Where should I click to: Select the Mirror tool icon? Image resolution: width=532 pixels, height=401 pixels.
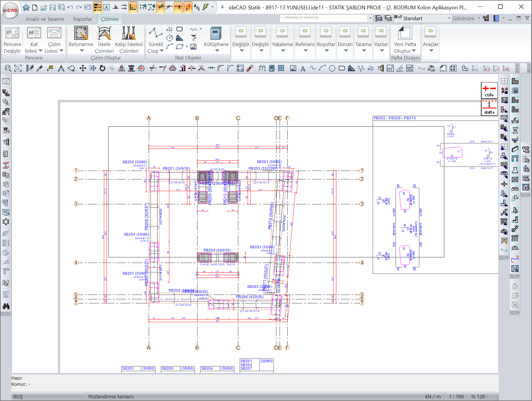[x=121, y=68]
